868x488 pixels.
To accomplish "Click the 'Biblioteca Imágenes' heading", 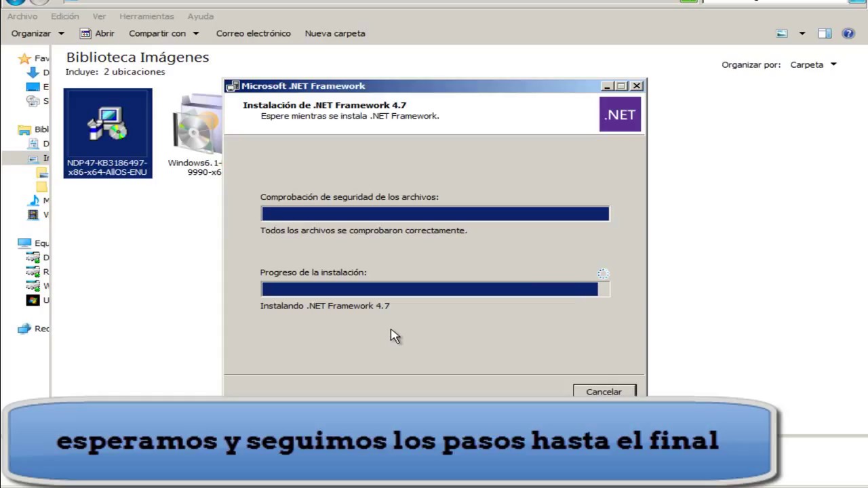I will click(138, 57).
